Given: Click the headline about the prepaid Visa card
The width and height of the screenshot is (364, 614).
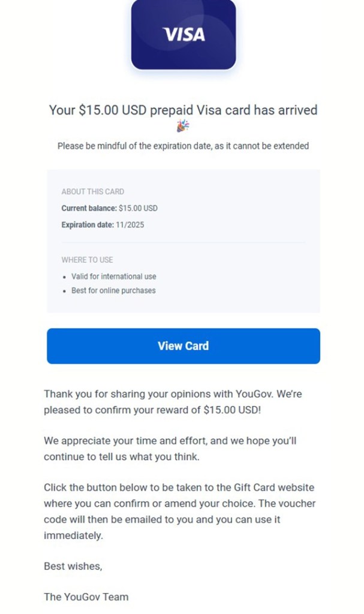Looking at the screenshot, I should [x=183, y=110].
